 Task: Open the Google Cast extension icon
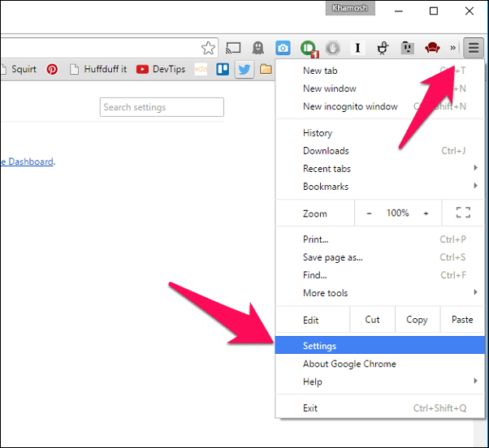coord(233,48)
